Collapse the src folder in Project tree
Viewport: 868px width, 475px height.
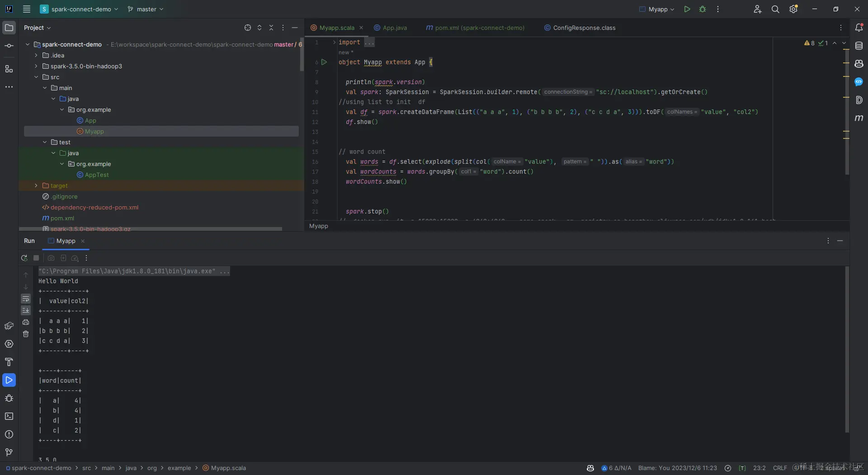[x=36, y=77]
